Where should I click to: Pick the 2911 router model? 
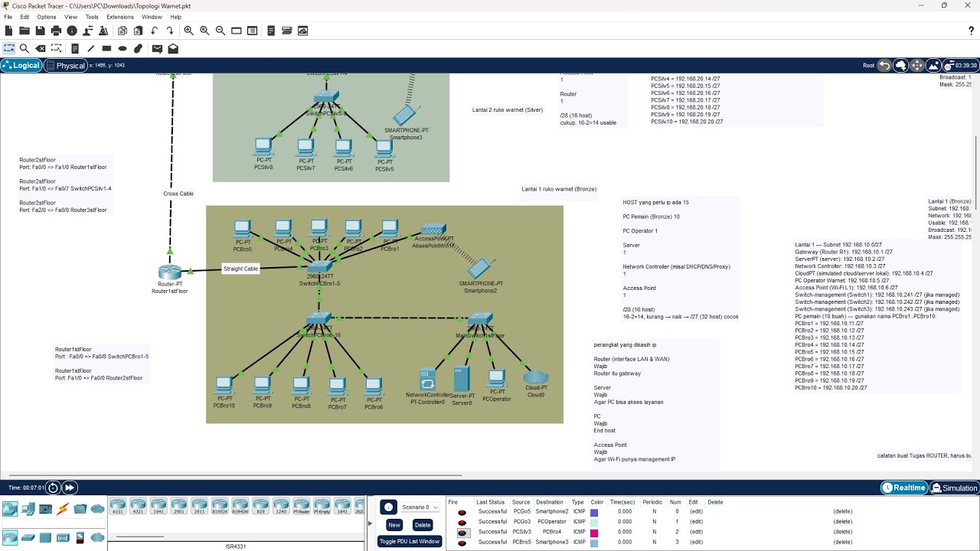coord(199,506)
